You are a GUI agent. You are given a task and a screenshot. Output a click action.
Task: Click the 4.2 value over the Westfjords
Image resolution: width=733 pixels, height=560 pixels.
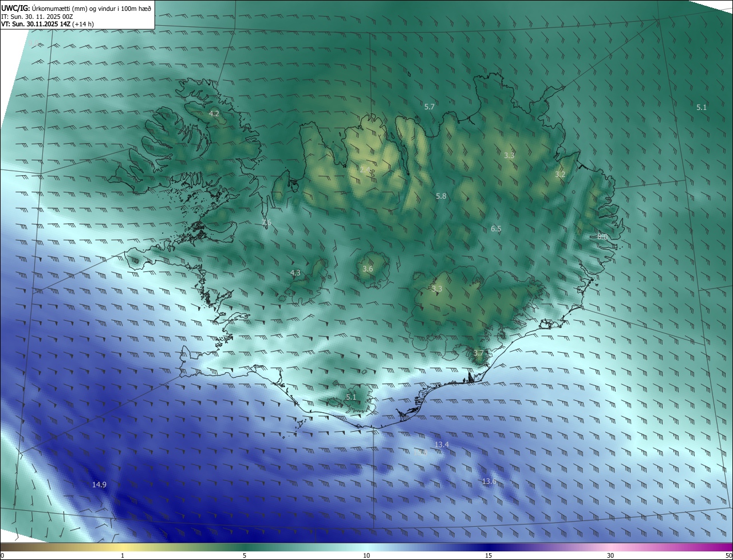coord(214,114)
